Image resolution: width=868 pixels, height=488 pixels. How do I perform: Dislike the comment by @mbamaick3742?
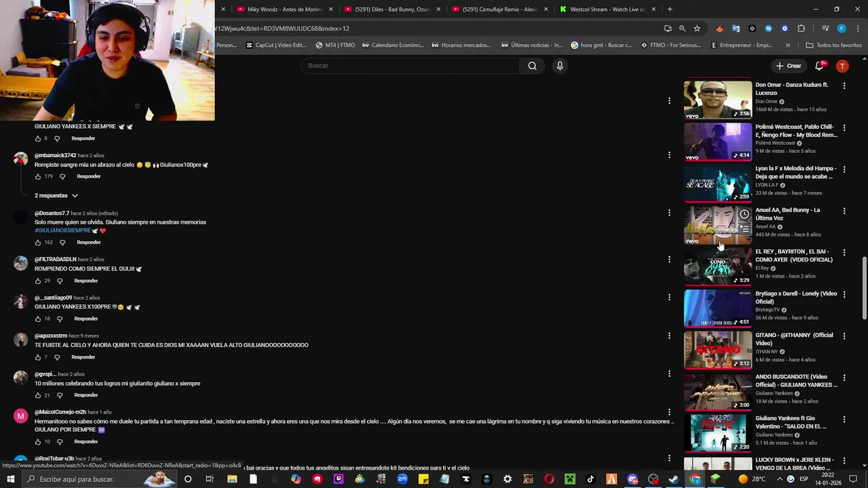62,176
